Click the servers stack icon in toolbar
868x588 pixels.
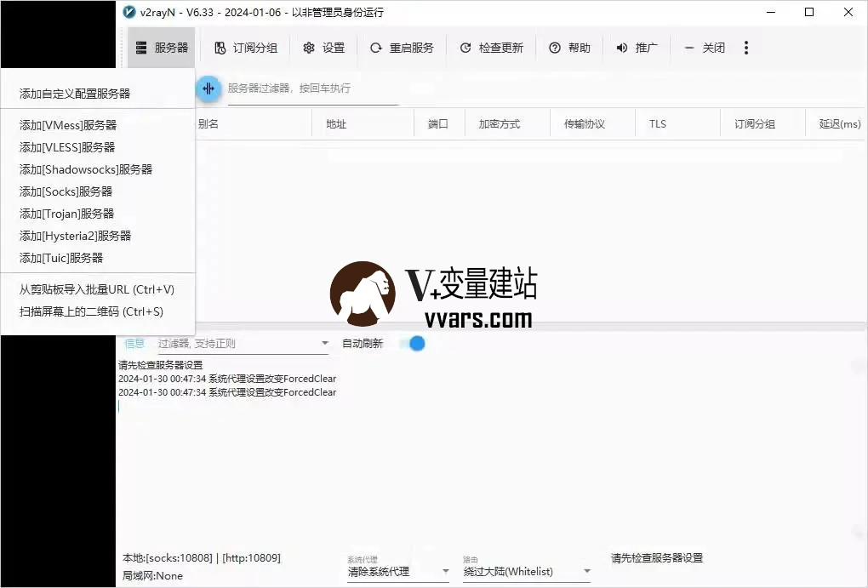[x=141, y=49]
